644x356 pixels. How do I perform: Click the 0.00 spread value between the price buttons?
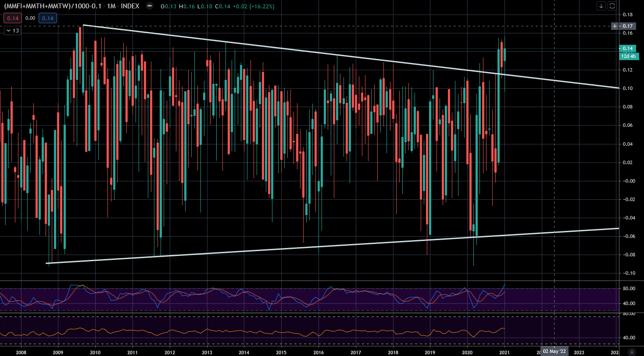[x=30, y=18]
